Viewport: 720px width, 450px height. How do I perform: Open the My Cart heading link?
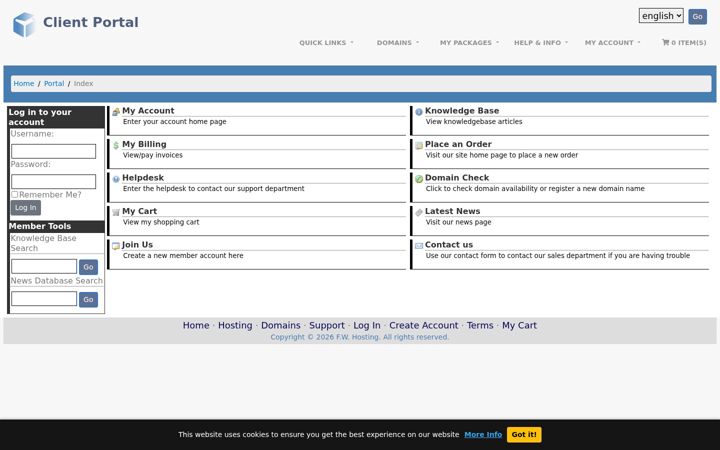(140, 211)
